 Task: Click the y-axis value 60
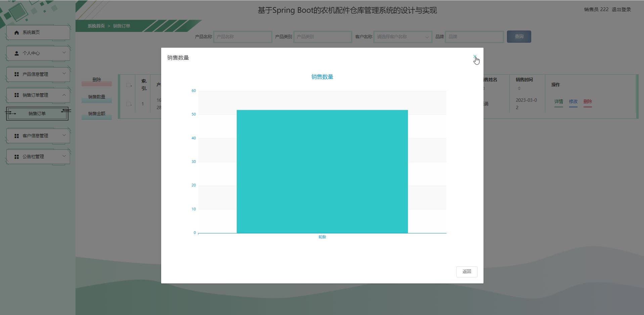click(x=194, y=91)
